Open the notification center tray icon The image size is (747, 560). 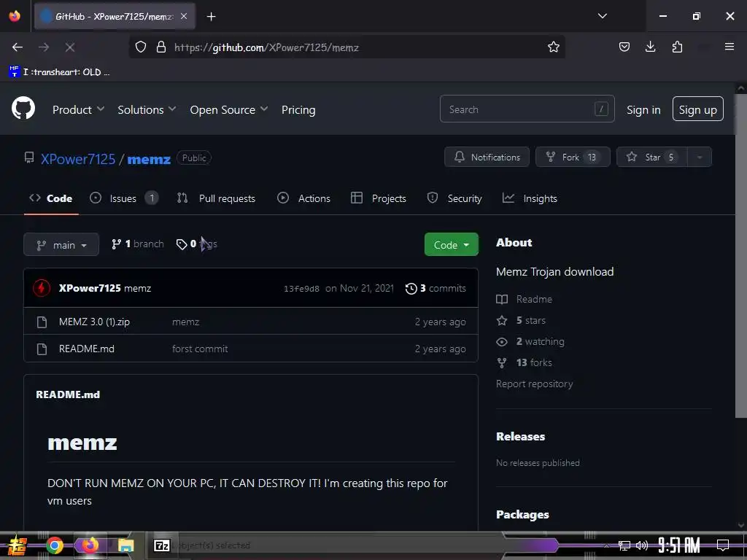(x=723, y=545)
